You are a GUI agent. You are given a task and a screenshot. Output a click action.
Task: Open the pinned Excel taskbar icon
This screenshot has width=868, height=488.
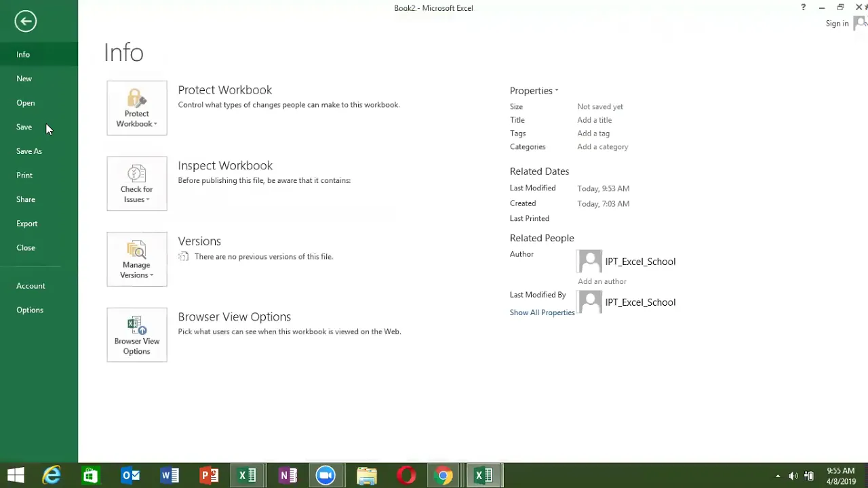tap(248, 476)
